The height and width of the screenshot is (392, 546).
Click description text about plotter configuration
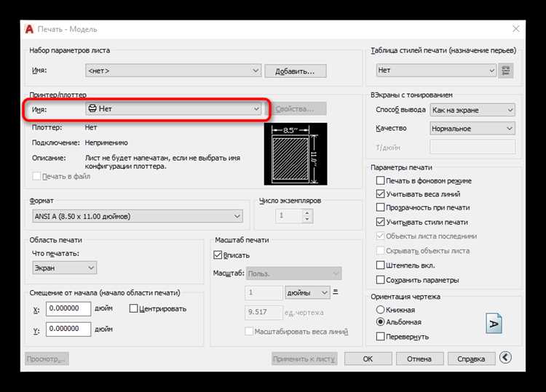click(162, 162)
